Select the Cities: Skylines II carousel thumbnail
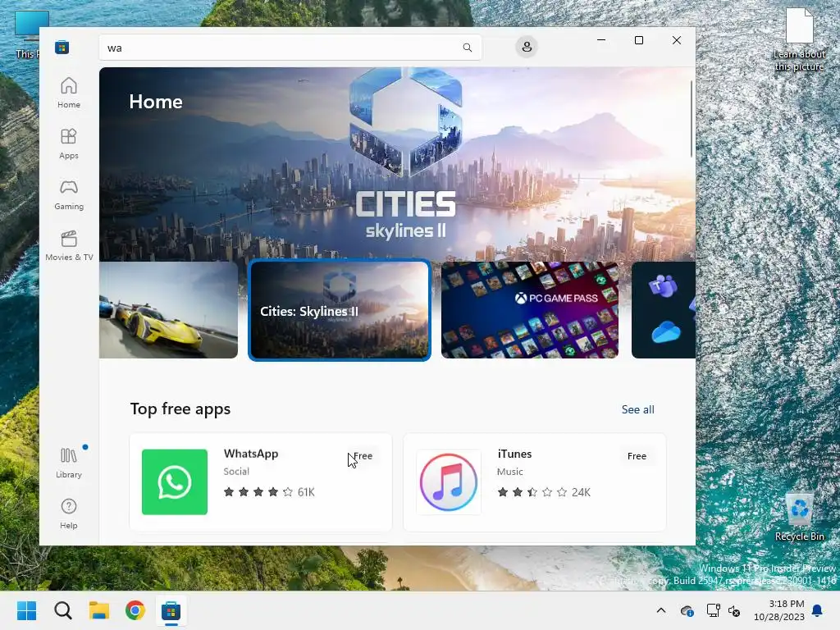Viewport: 840px width, 630px height. tap(340, 310)
